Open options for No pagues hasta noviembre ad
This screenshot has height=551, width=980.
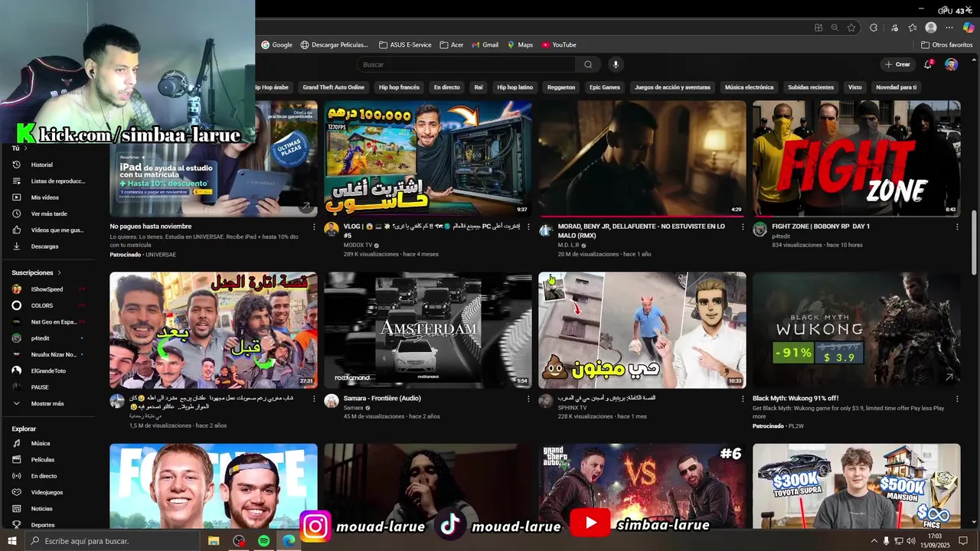click(x=314, y=227)
